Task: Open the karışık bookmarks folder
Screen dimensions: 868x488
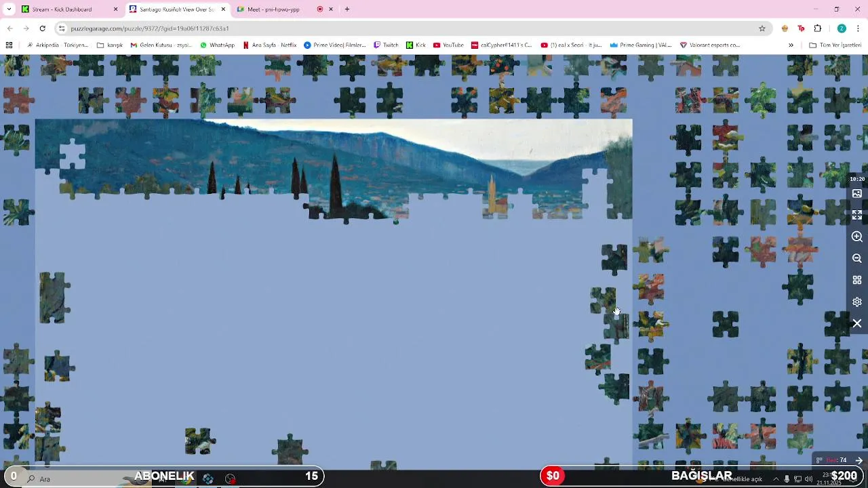Action: click(x=109, y=45)
